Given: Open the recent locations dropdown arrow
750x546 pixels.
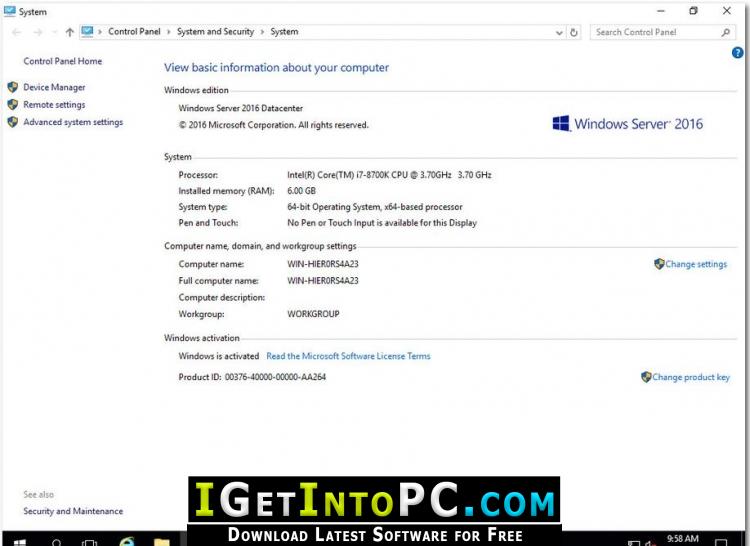Looking at the screenshot, I should (x=54, y=32).
